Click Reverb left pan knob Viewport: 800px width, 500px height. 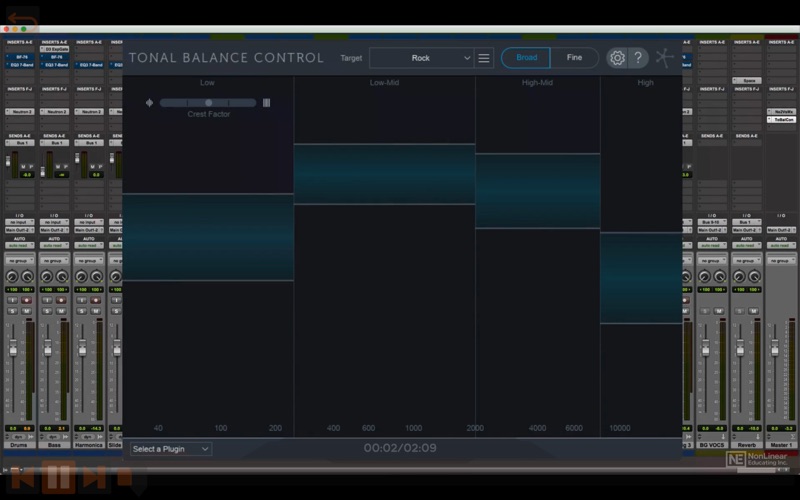point(739,277)
